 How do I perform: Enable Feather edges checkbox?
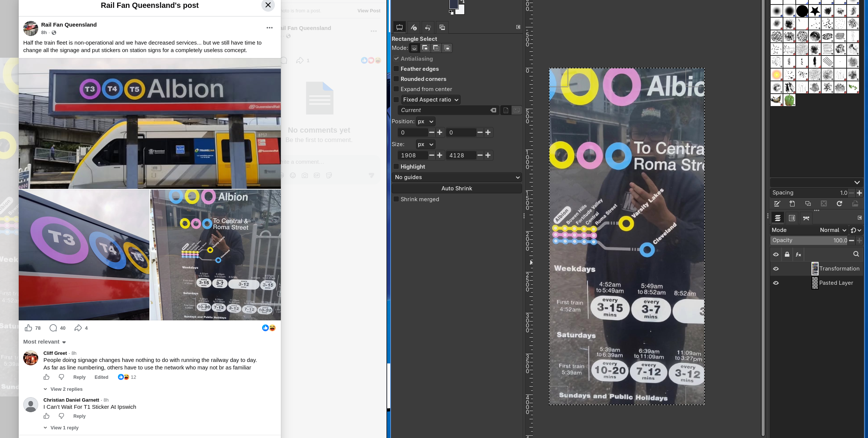(x=396, y=69)
